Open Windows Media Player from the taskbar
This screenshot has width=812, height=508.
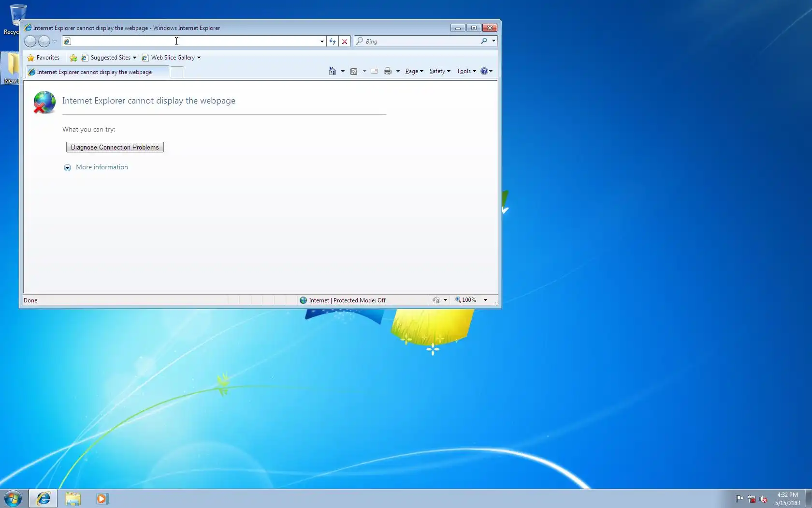[102, 498]
